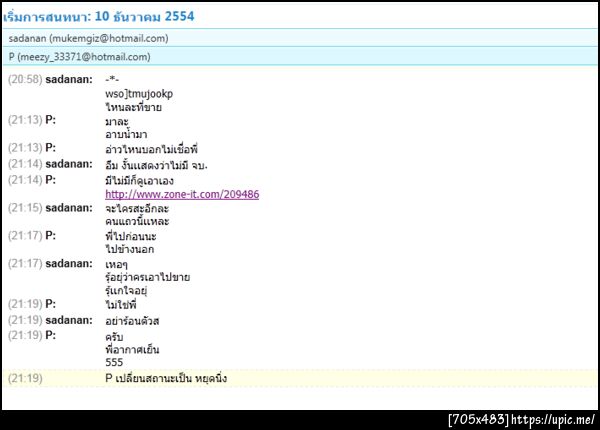Select the '-*-' message from sadanan

tap(112, 79)
